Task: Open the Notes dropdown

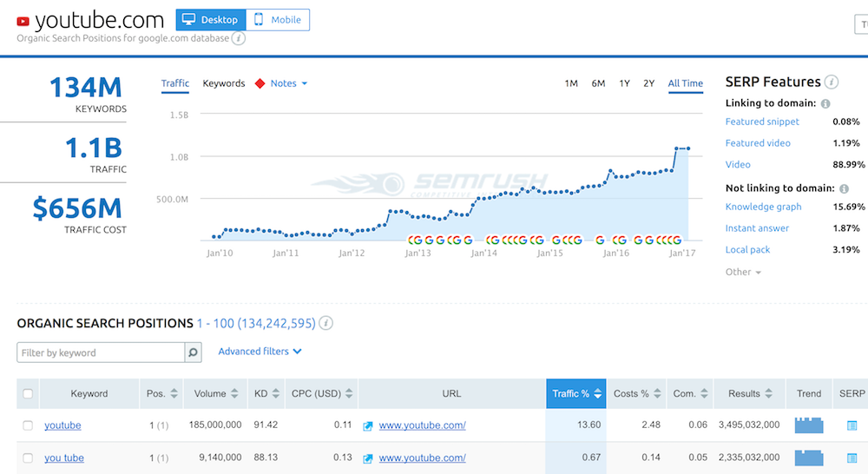Action: point(288,83)
